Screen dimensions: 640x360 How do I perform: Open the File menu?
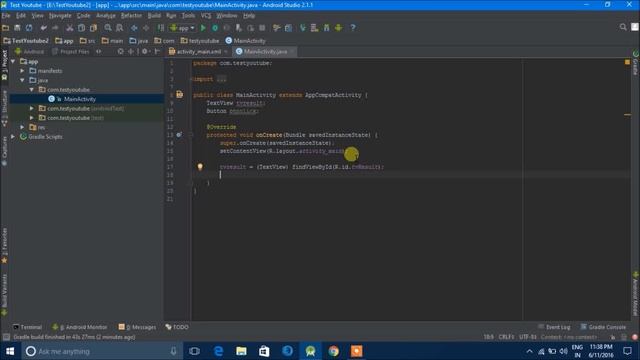[x=6, y=16]
